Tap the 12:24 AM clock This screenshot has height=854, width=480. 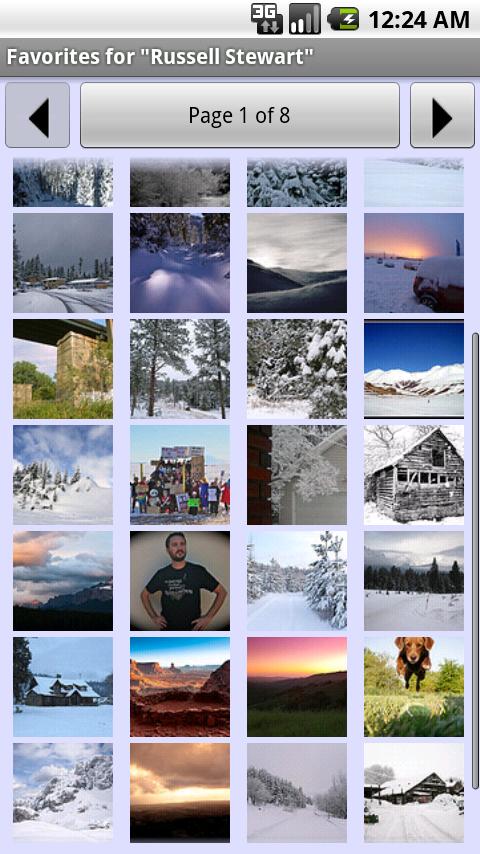click(418, 20)
